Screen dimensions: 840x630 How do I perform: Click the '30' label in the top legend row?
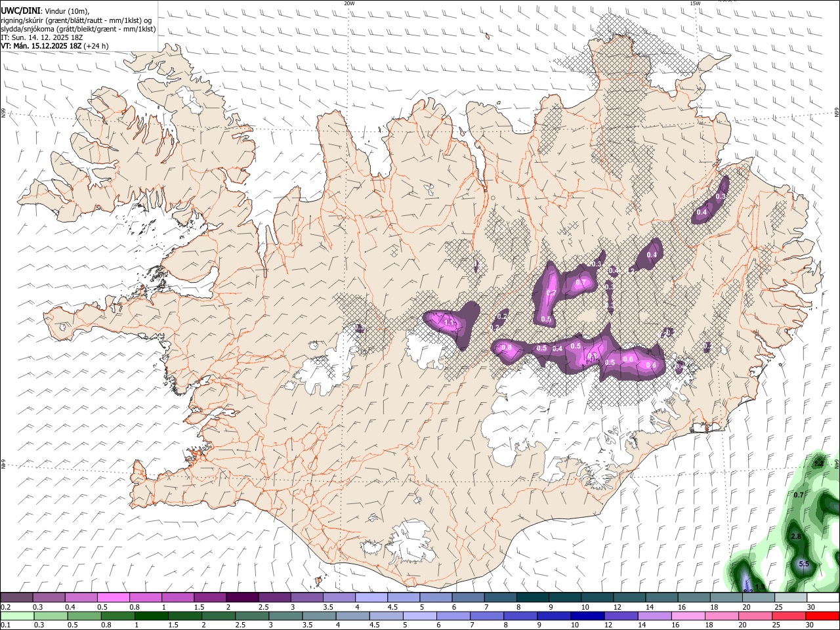tap(811, 607)
